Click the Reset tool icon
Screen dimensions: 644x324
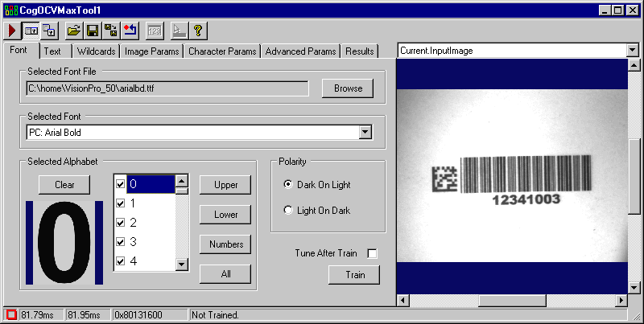point(130,31)
